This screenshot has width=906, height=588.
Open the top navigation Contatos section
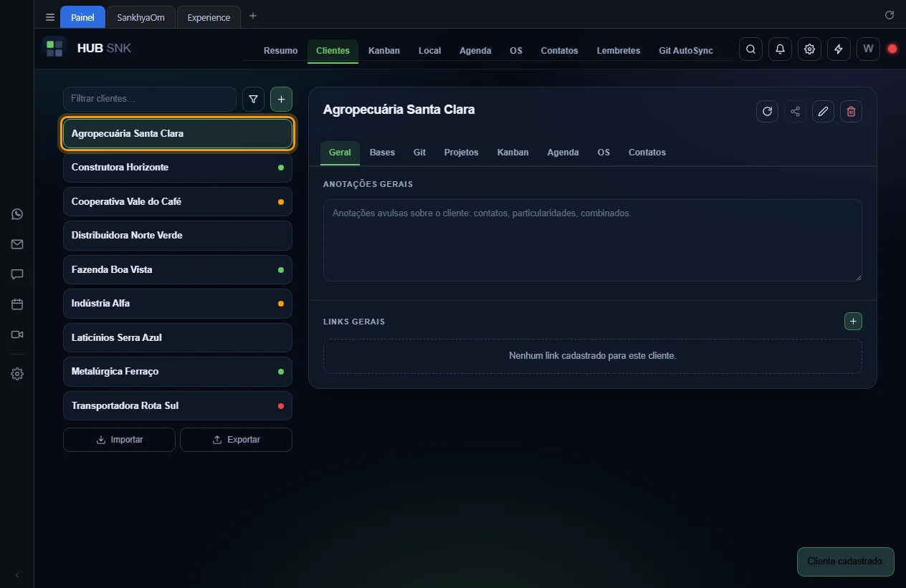point(559,51)
